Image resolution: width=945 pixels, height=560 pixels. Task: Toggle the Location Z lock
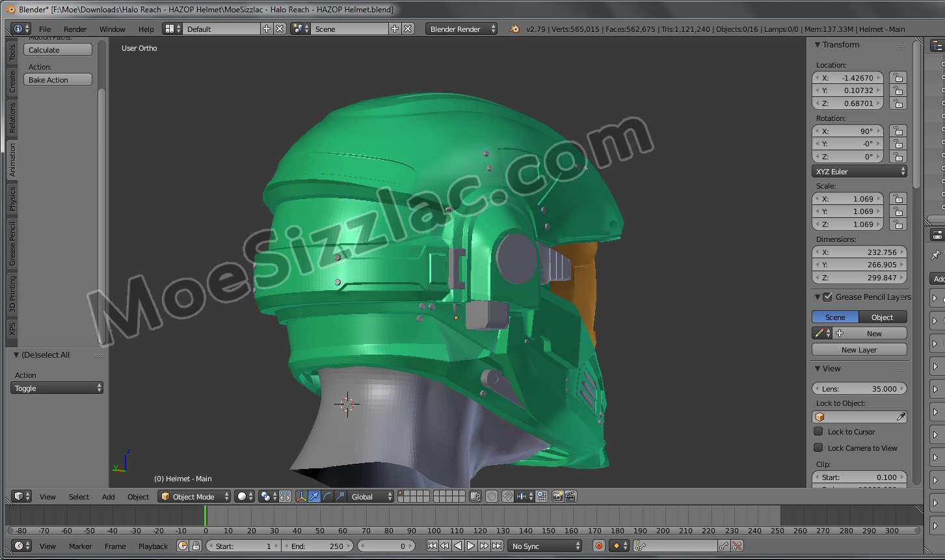[x=898, y=103]
